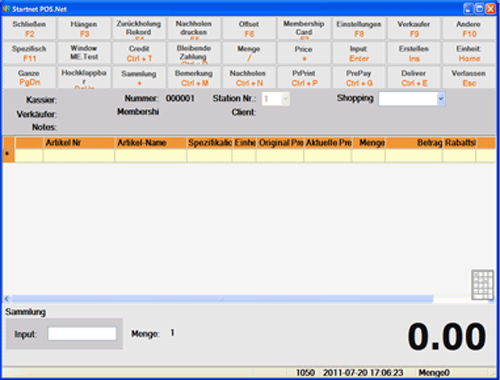Viewport: 500px width, 380px height.
Task: Select the new row marker cell
Action: (x=8, y=156)
